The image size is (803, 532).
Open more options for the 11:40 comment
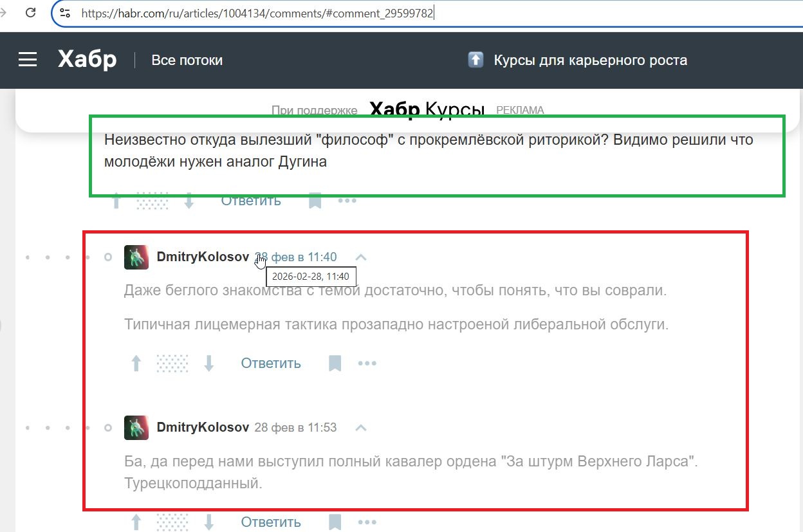point(367,363)
